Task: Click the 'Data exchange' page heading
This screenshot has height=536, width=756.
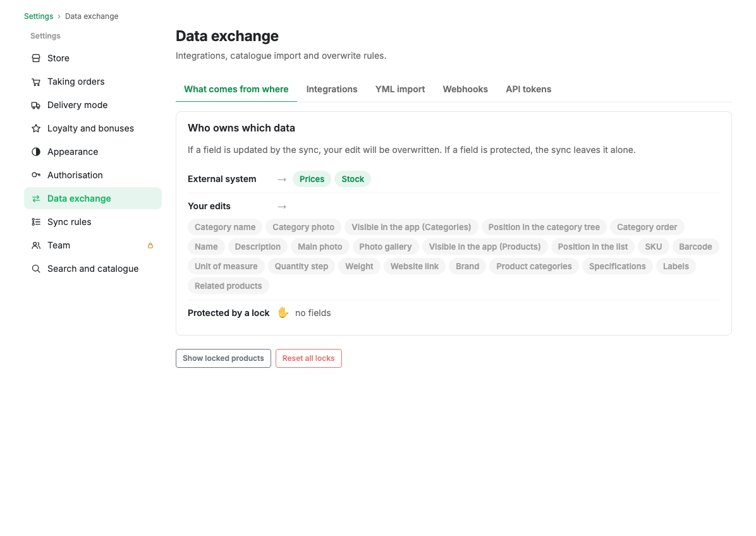Action: click(x=227, y=36)
